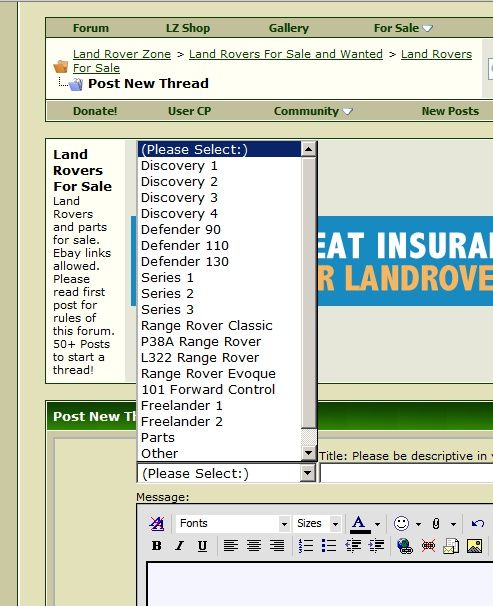493x606 pixels.
Task: Center-align message text
Action: pyautogui.click(x=254, y=546)
